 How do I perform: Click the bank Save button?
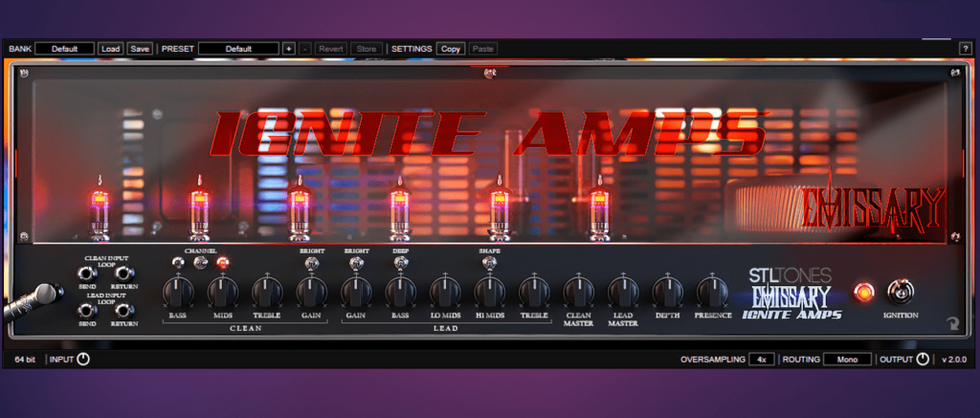pyautogui.click(x=140, y=49)
